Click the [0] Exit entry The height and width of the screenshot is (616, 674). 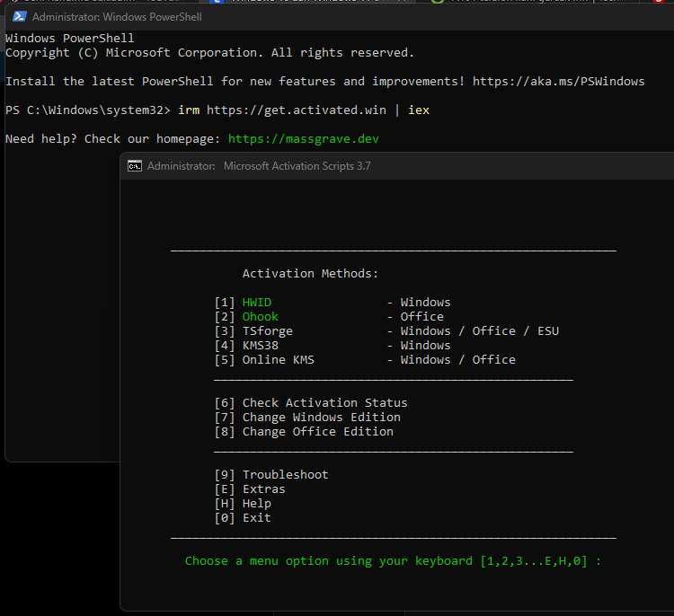(x=243, y=517)
